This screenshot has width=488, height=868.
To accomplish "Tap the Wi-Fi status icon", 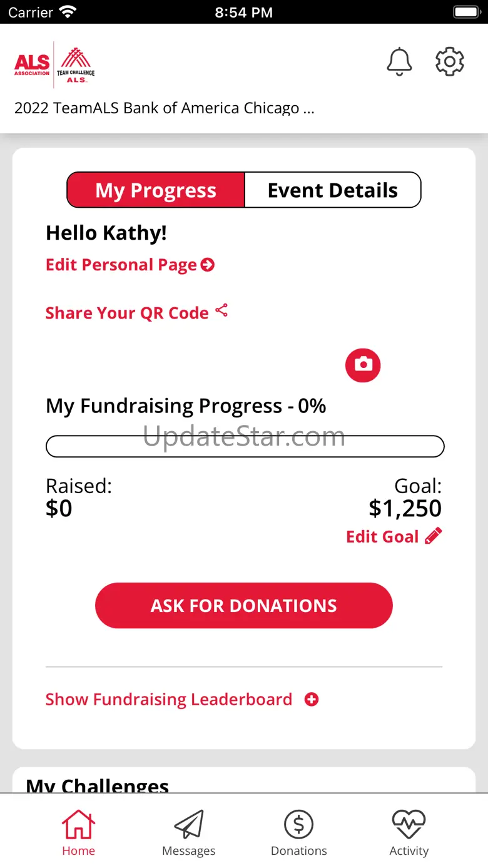I will pos(68,12).
